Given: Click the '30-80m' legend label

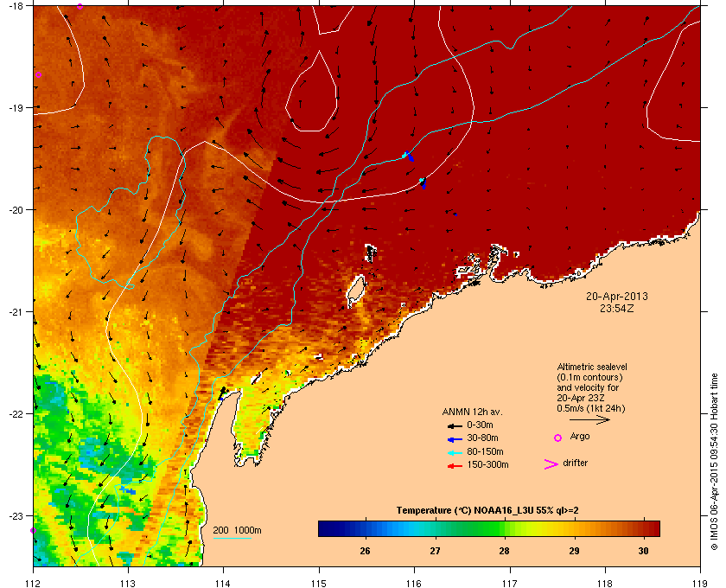Looking at the screenshot, I should pyautogui.click(x=482, y=438).
